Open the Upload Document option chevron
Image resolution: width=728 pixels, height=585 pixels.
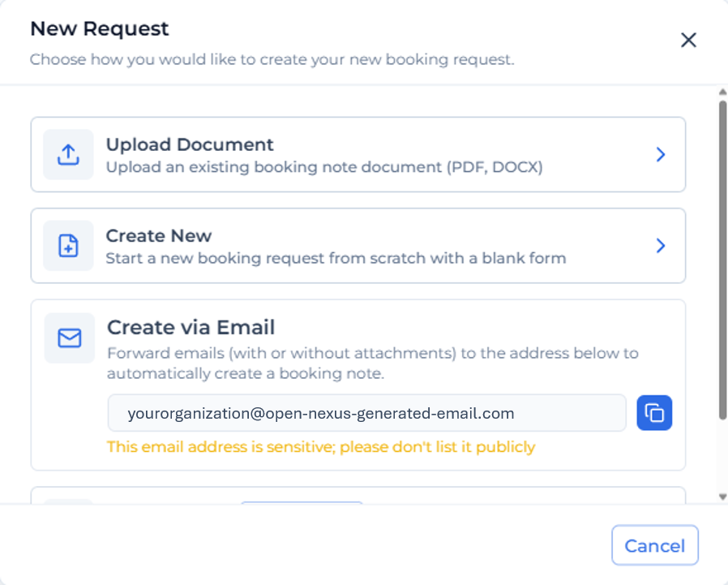(661, 154)
